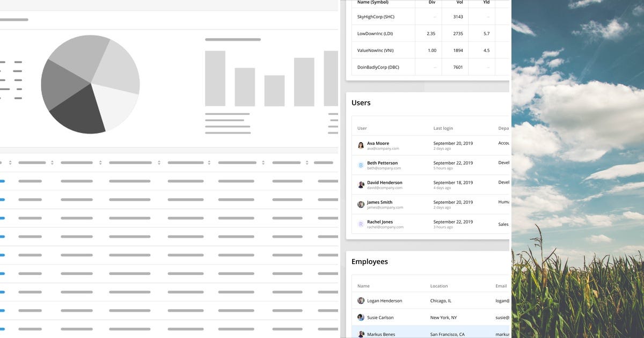This screenshot has height=338, width=644.
Task: Click Beth Petterson's blue 'B' avatar icon
Action: (361, 165)
